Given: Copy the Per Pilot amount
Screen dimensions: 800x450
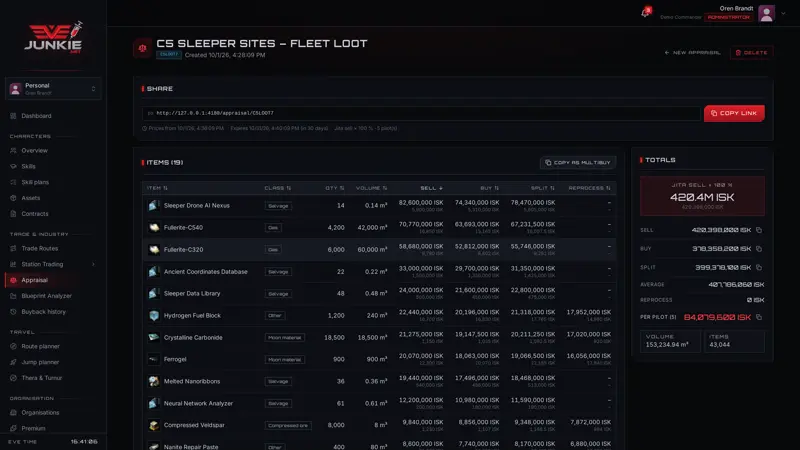Looking at the screenshot, I should click(759, 317).
